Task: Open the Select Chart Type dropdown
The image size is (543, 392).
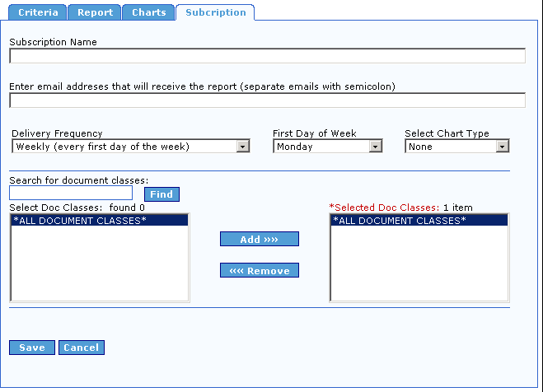Action: [457, 147]
